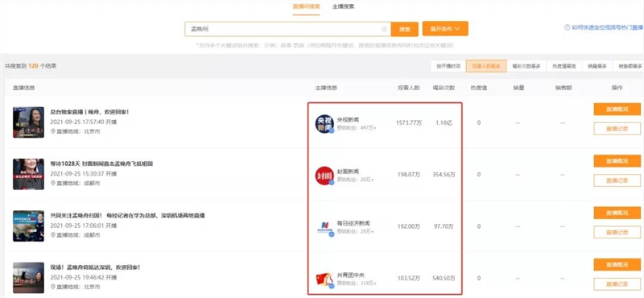Viewport: 644px width, 298px height.
Task: Sort results by 销售额最多
Action: tap(629, 66)
